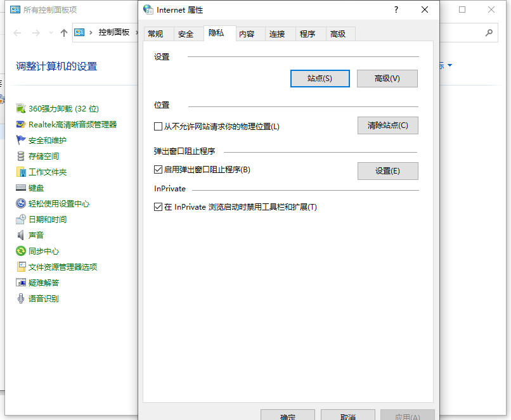Click the 工作文件夹 icon

click(x=21, y=172)
